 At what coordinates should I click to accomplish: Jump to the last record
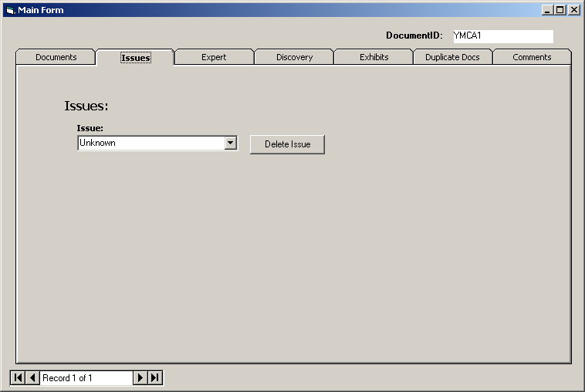click(155, 377)
